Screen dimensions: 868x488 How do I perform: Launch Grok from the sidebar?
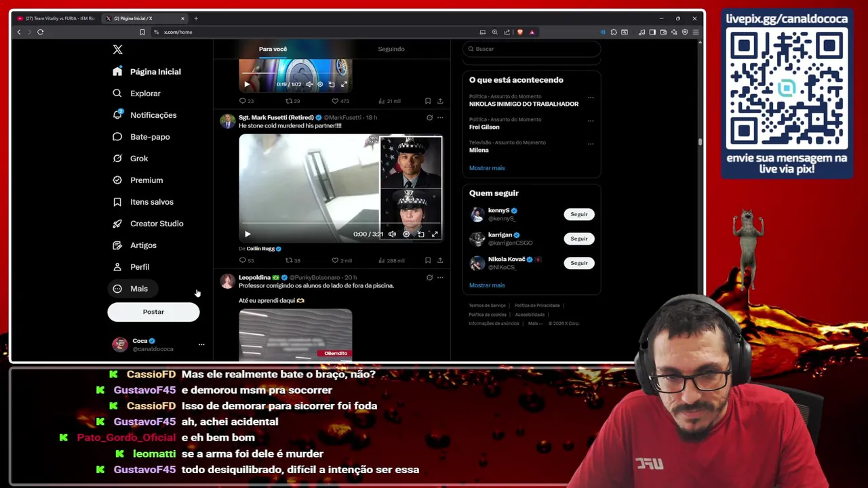[x=130, y=159]
